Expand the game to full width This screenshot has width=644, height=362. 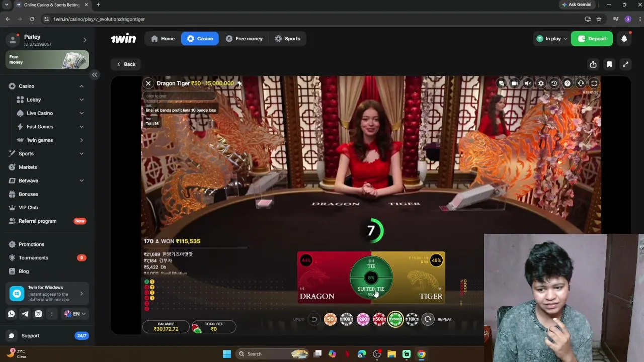point(625,64)
